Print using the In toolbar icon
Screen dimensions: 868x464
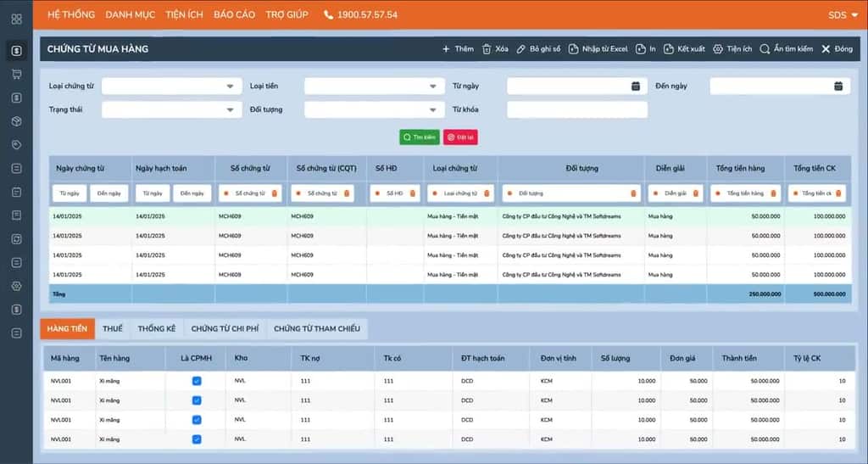[x=645, y=48]
